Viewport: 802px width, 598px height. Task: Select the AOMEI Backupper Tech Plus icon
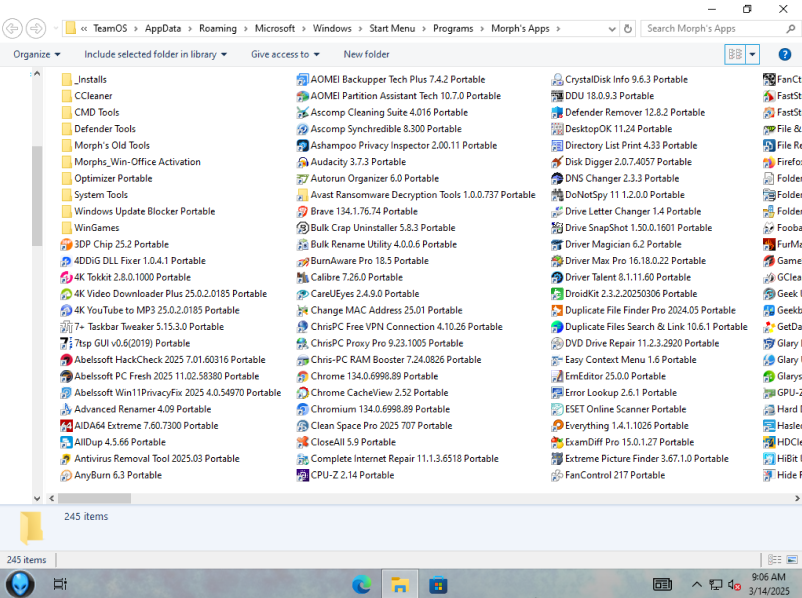pyautogui.click(x=303, y=79)
